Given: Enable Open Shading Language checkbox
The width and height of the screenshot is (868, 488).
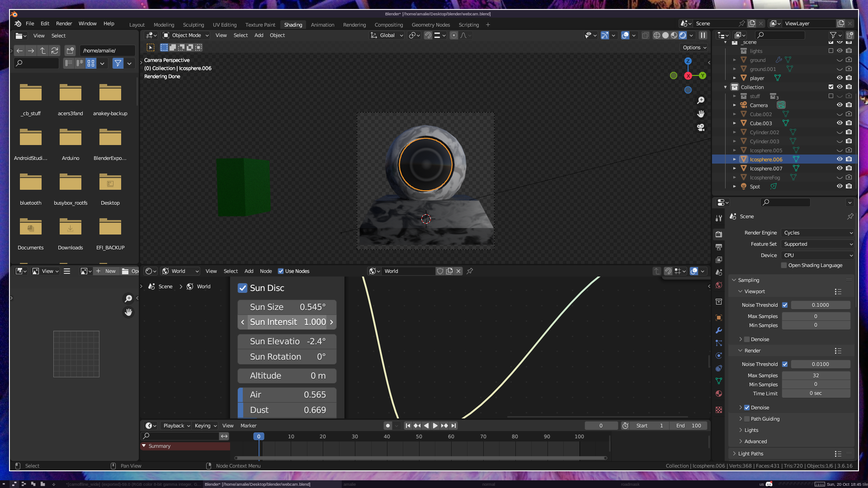Looking at the screenshot, I should [784, 266].
